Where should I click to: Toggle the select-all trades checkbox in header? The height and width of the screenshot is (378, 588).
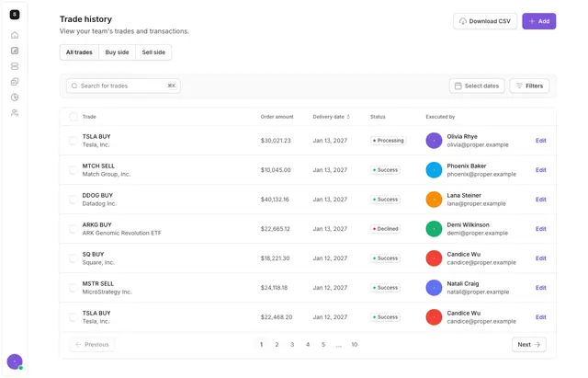pos(73,117)
